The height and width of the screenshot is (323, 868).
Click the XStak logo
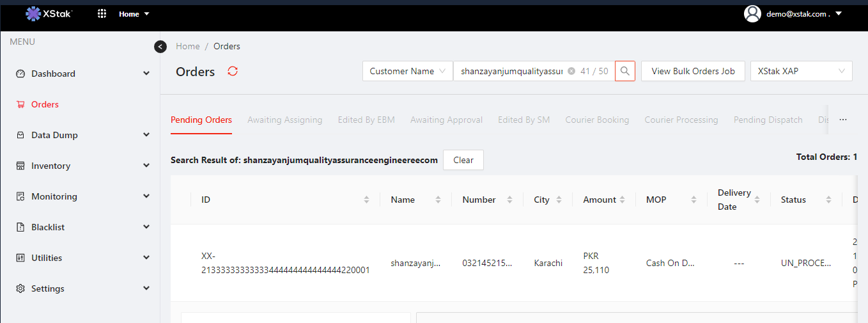pyautogui.click(x=49, y=13)
